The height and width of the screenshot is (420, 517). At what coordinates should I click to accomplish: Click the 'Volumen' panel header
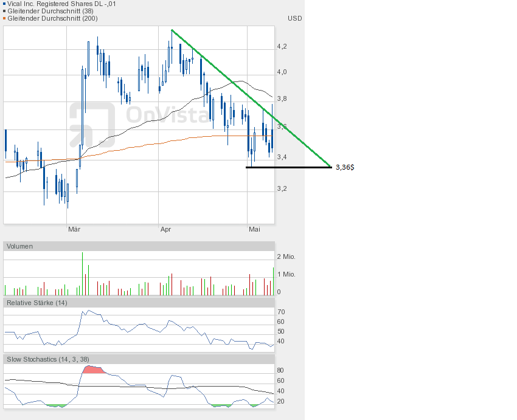tap(20, 246)
